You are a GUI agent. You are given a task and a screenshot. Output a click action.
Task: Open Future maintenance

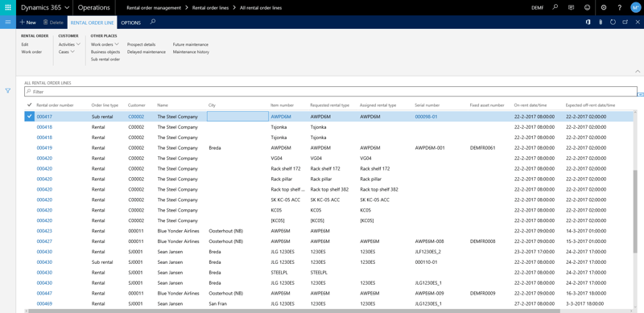pos(191,44)
